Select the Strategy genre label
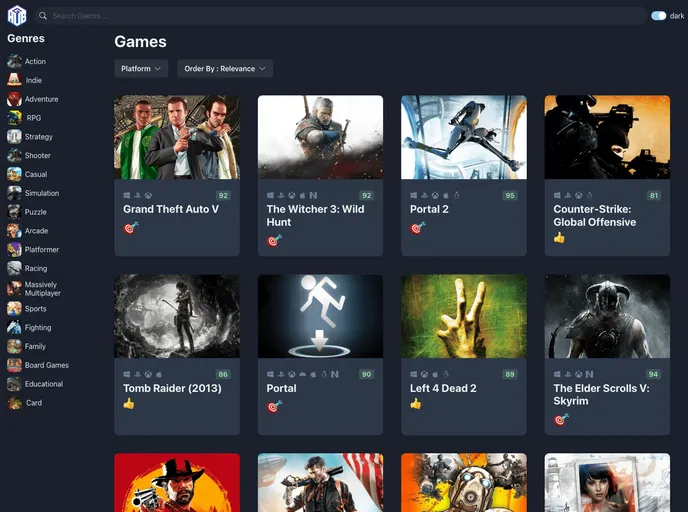 (x=39, y=137)
